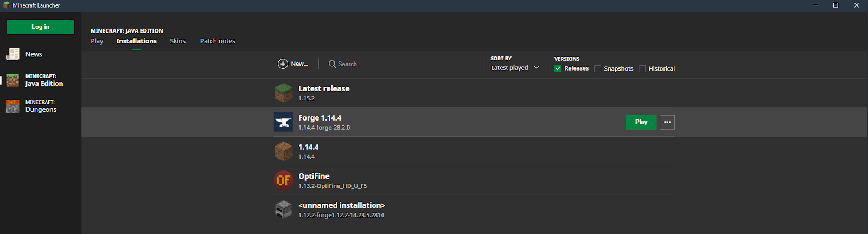Select the Latest release installation row

click(x=475, y=93)
